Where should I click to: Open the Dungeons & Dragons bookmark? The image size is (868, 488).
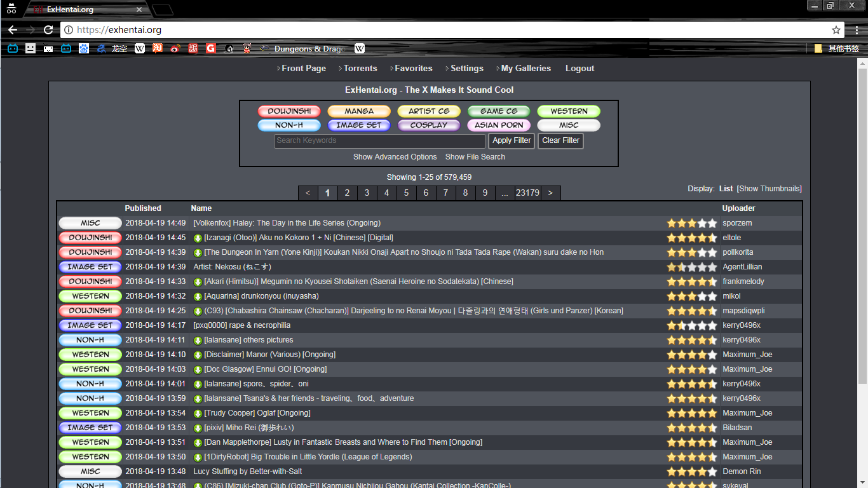pyautogui.click(x=303, y=48)
